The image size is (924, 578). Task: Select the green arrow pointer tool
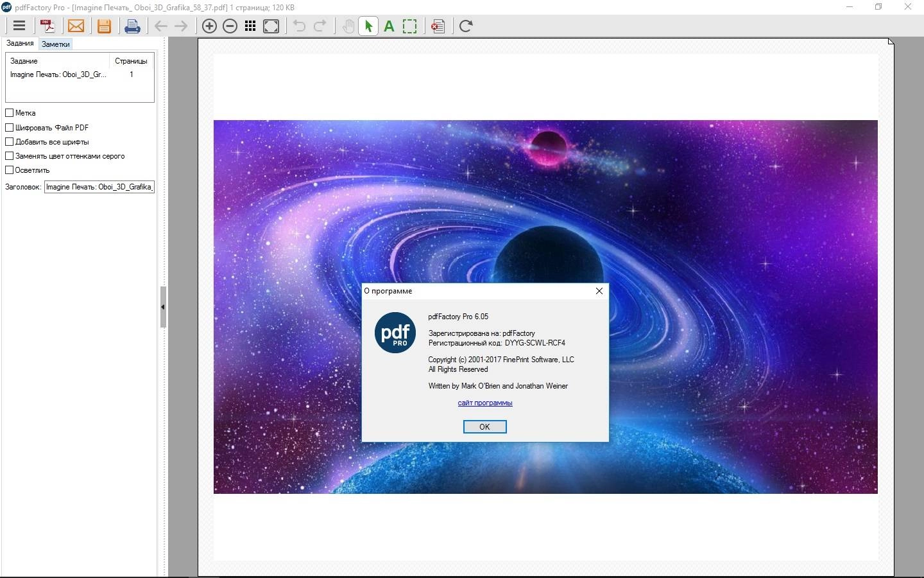click(368, 26)
